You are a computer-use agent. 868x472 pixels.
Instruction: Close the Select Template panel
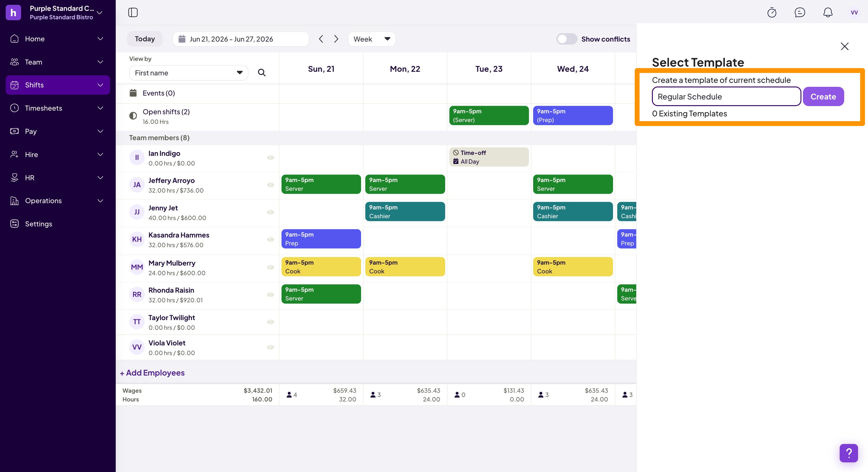pos(844,46)
